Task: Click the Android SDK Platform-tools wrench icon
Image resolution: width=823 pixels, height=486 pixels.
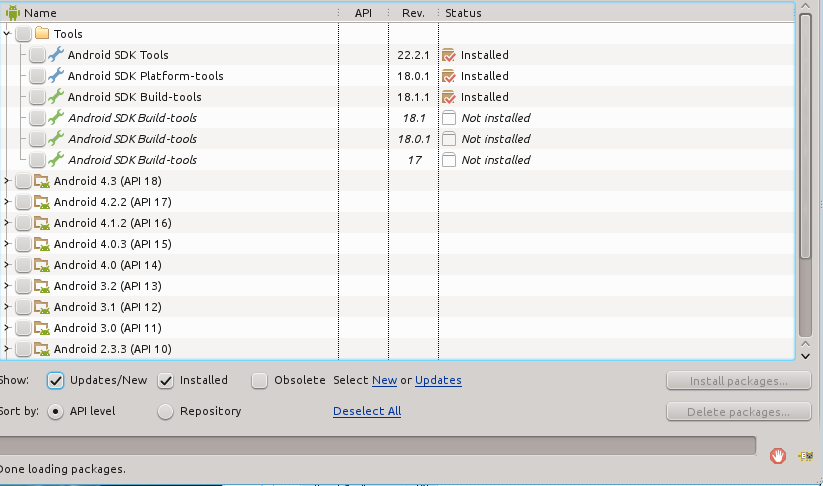Action: tap(56, 76)
